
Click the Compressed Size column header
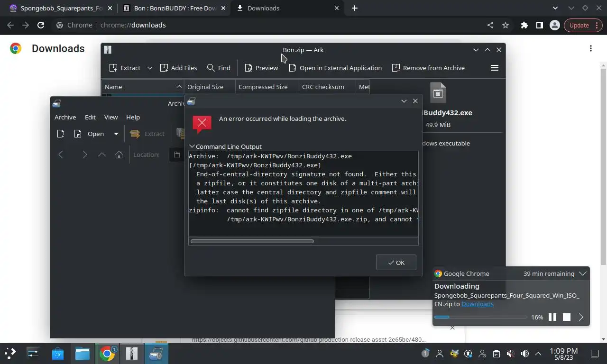point(267,87)
